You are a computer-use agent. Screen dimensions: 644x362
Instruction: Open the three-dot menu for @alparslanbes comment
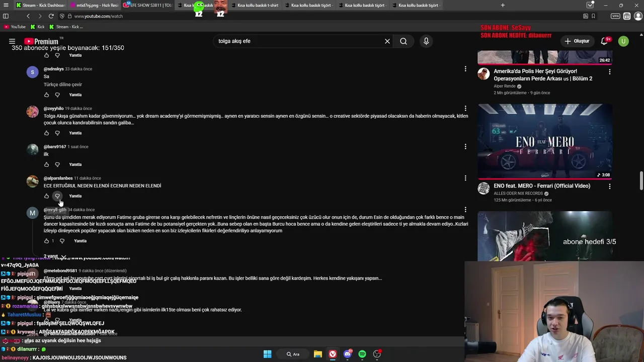pyautogui.click(x=465, y=178)
